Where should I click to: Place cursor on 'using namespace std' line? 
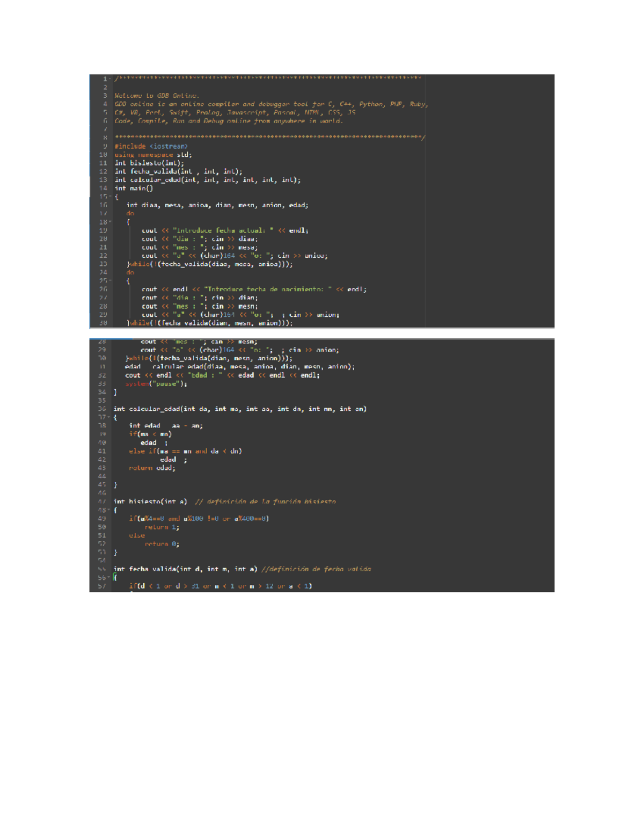click(x=153, y=155)
